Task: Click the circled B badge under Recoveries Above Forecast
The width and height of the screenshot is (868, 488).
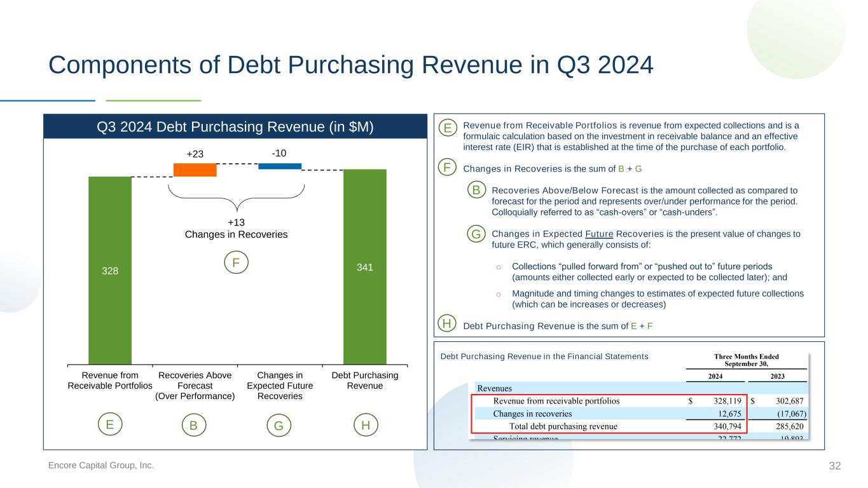Action: tap(193, 425)
